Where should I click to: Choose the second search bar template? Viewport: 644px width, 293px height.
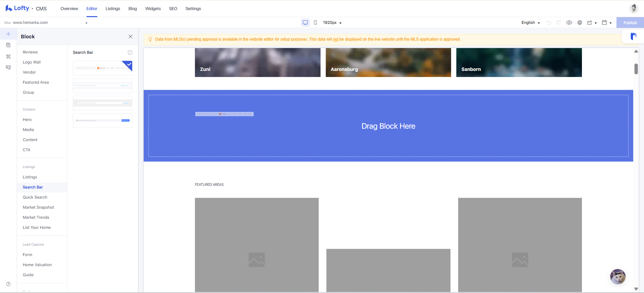tap(102, 85)
